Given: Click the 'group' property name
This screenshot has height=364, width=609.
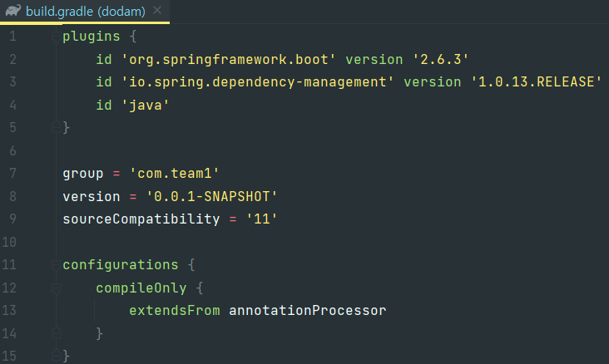Looking at the screenshot, I should [82, 174].
